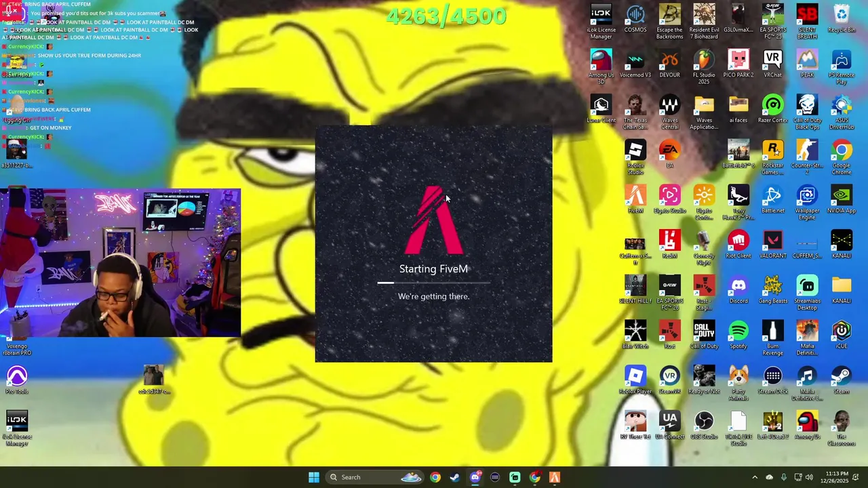Screen dimensions: 868x488
Task: Launch Left 4 Dead 2 shortcut
Action: point(772,426)
